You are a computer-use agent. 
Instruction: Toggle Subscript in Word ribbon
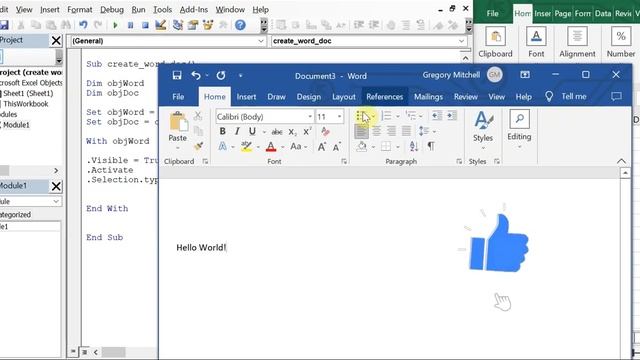292,132
